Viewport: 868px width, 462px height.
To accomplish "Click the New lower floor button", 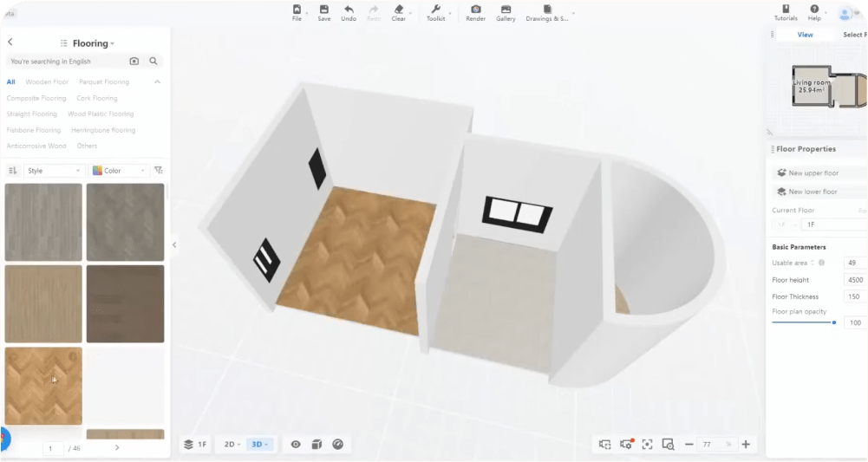I will tap(813, 192).
